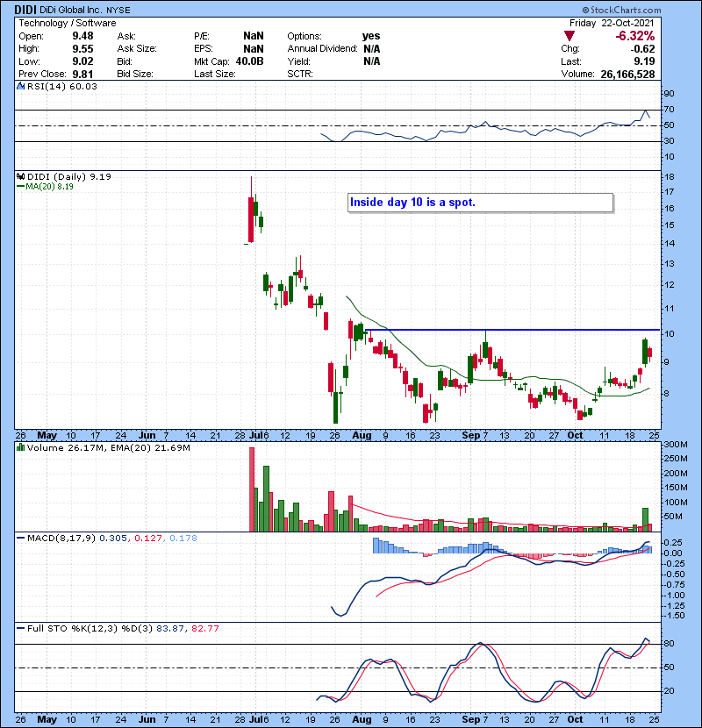Click the tall red first volume bar
702x728 pixels.
point(252,489)
